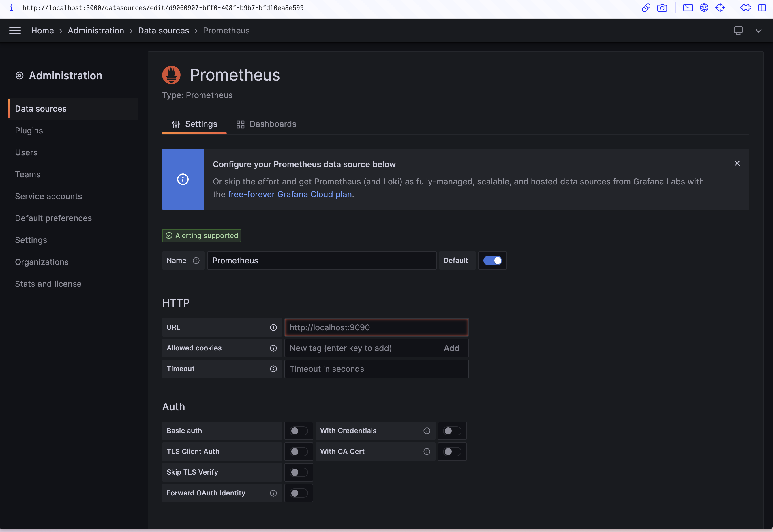Expand the top-right chevron dropdown
Screen dimensions: 773x532
(x=758, y=31)
